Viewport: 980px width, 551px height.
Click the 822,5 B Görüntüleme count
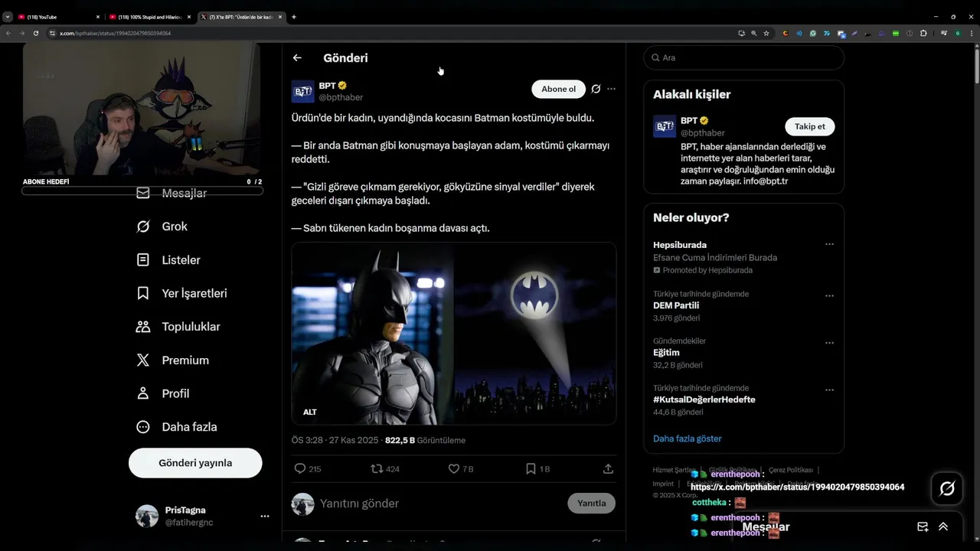(x=425, y=440)
